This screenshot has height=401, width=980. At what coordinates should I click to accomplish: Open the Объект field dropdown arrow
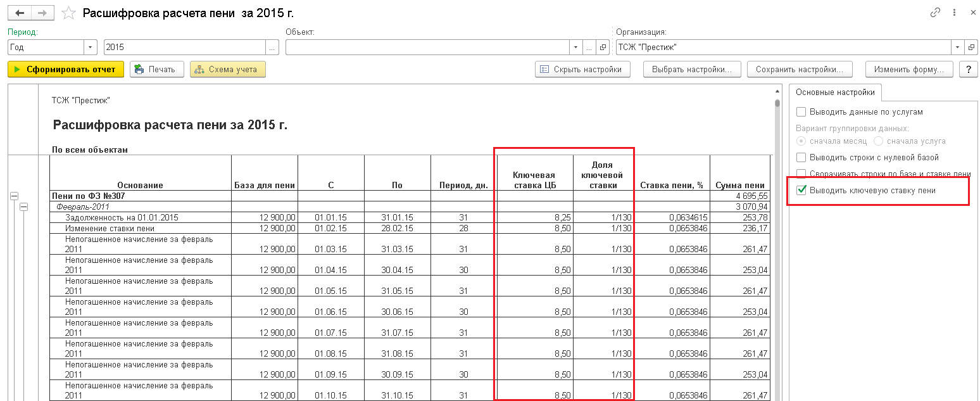575,48
